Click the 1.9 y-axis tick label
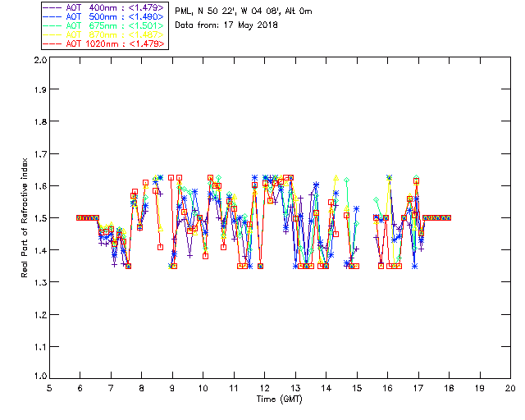 coord(40,89)
